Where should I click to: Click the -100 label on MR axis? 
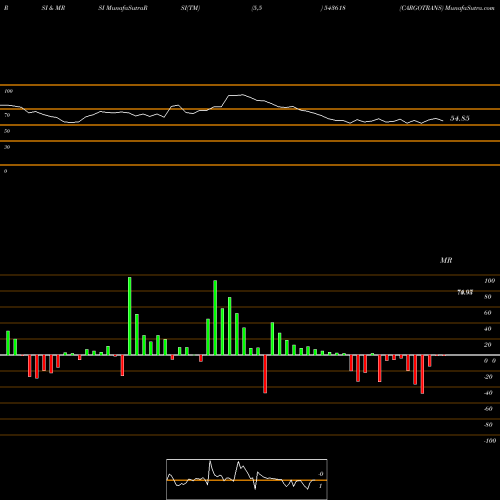point(490,441)
